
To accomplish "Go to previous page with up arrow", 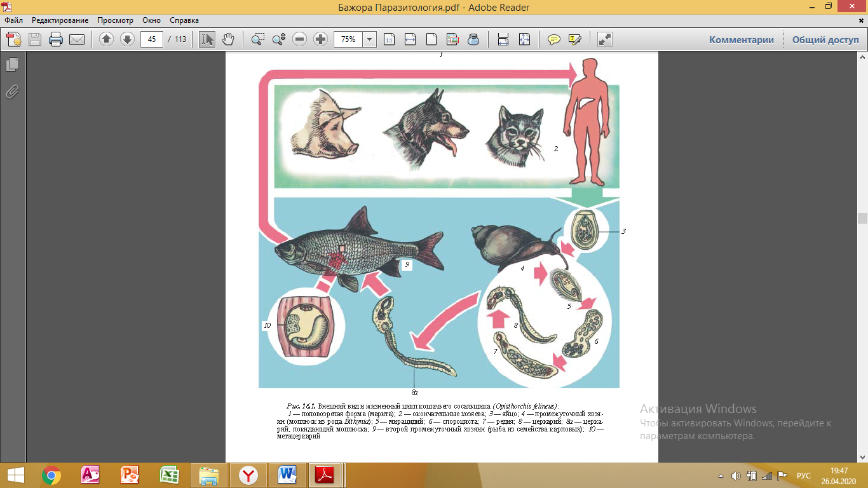I will click(x=106, y=39).
